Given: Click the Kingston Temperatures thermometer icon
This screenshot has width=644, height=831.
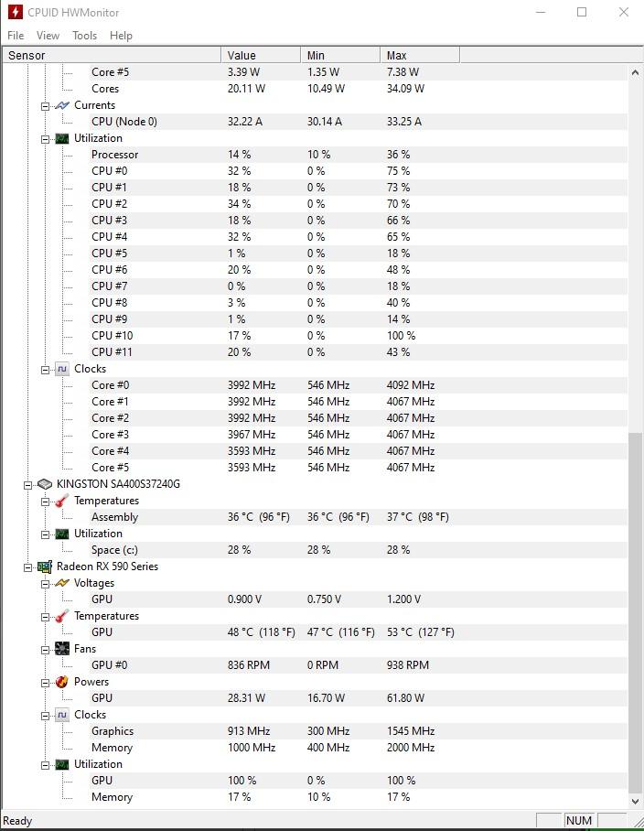Looking at the screenshot, I should (x=62, y=501).
